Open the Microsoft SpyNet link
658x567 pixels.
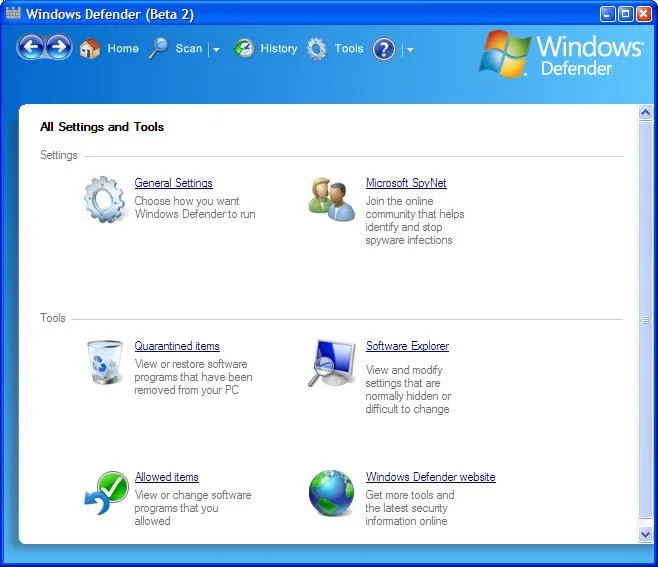406,183
